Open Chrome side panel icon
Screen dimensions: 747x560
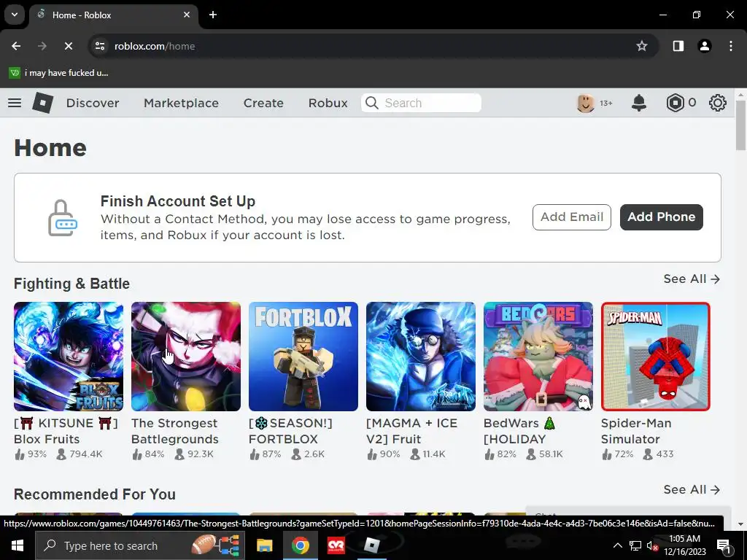[x=678, y=46]
